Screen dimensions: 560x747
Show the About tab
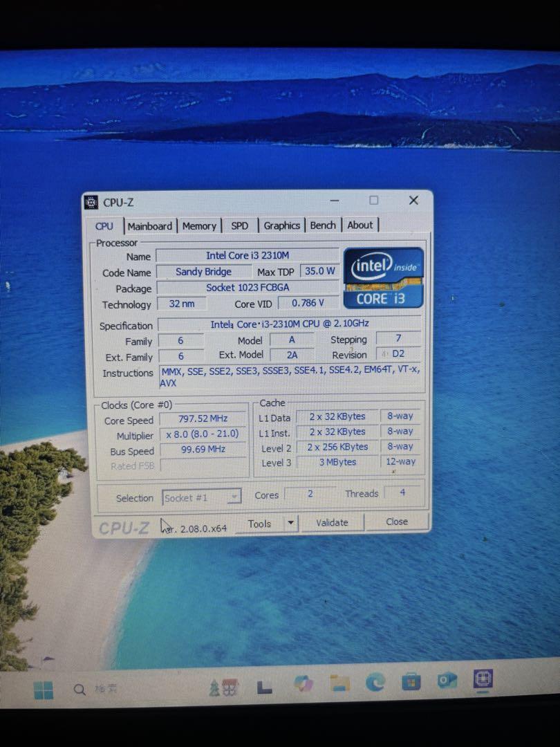click(x=360, y=224)
